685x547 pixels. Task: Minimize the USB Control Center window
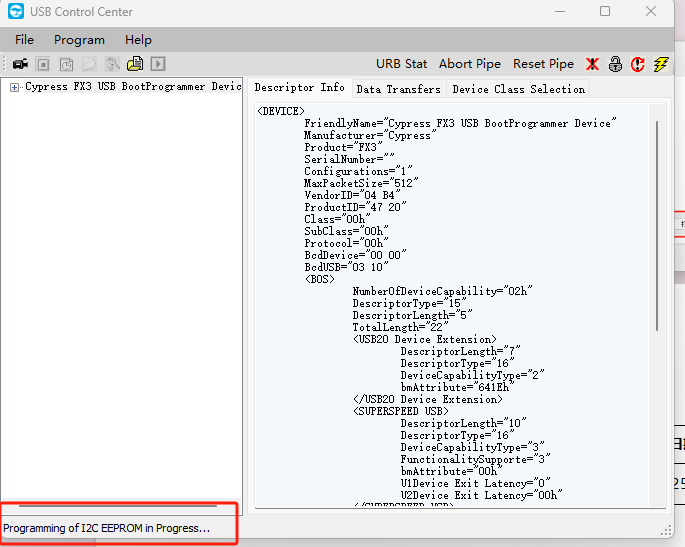[560, 11]
